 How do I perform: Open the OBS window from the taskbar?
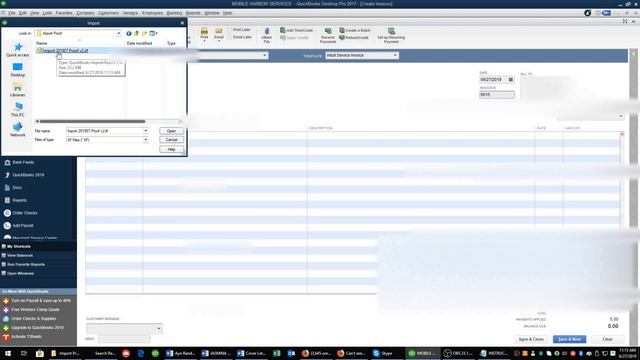[x=459, y=353]
